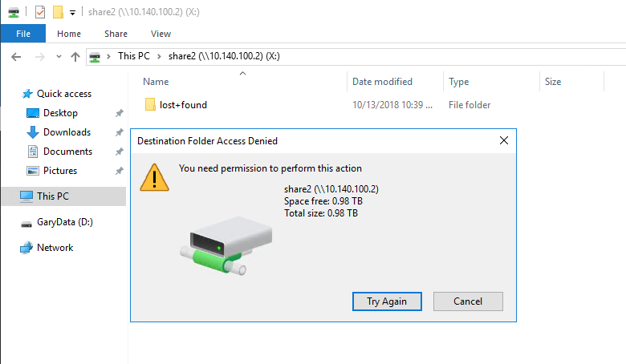This screenshot has width=626, height=364.
Task: Open the Recent locations dropdown arrow
Action: [x=59, y=57]
